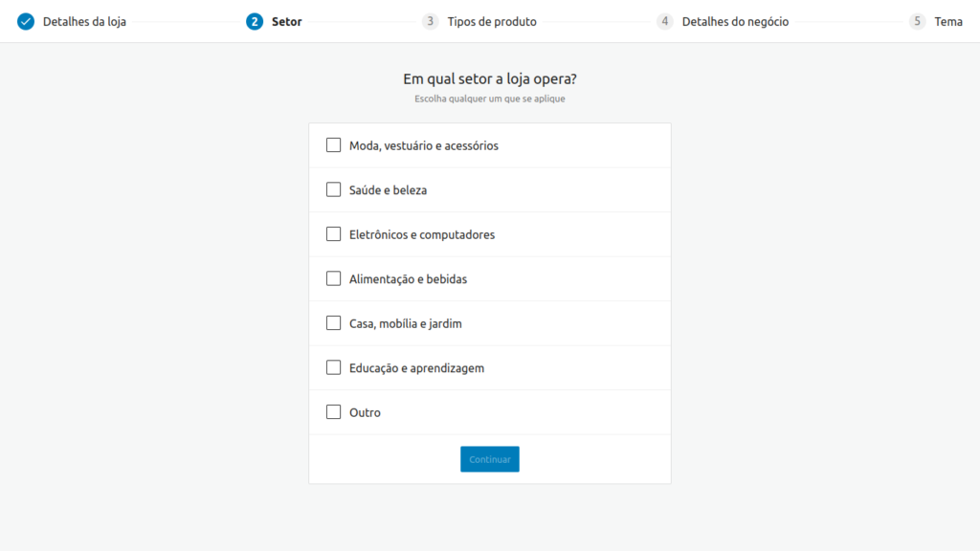This screenshot has height=551, width=980.
Task: Check the Outro checkbox
Action: (333, 411)
